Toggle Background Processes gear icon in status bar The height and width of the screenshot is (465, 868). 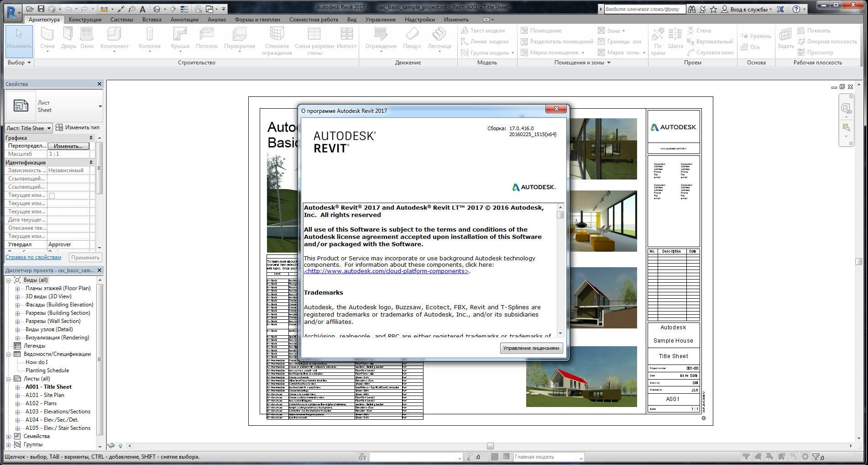[805, 457]
